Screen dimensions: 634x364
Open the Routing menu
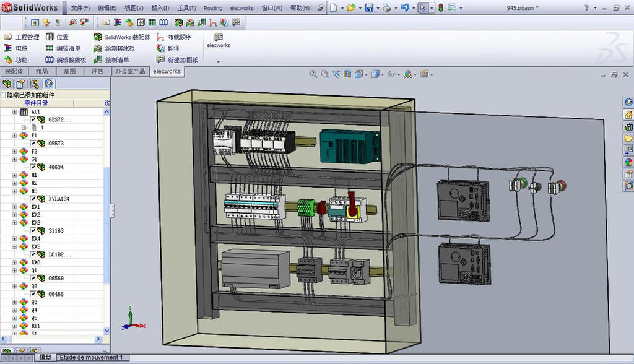pyautogui.click(x=213, y=7)
